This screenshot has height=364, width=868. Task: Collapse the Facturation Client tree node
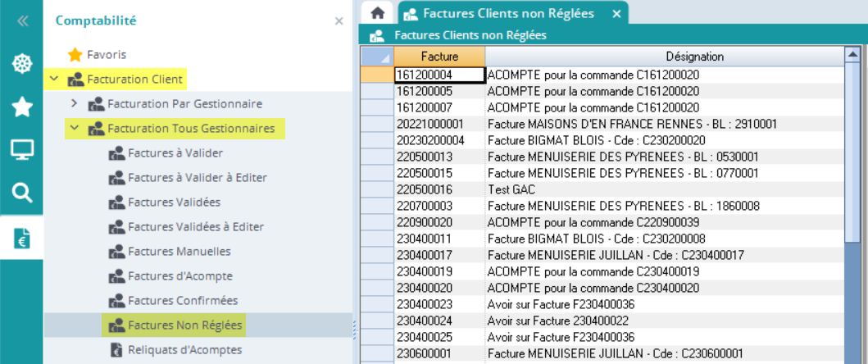54,80
